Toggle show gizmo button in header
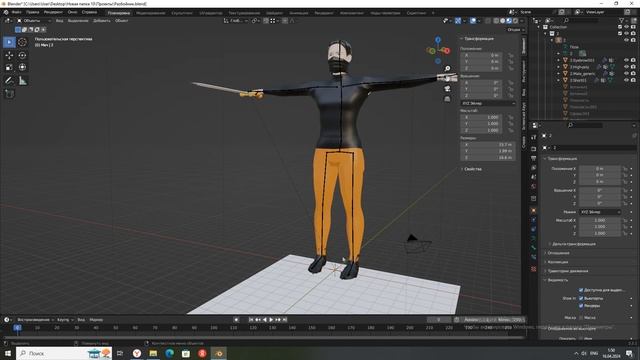Image resolution: width=640 pixels, height=360 pixels. (x=458, y=20)
